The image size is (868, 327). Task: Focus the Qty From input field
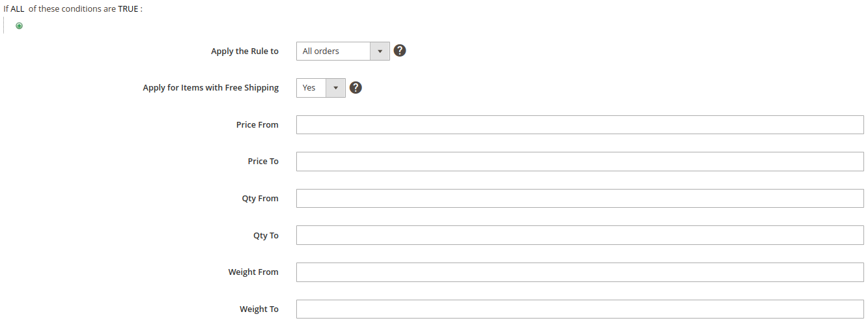[580, 198]
